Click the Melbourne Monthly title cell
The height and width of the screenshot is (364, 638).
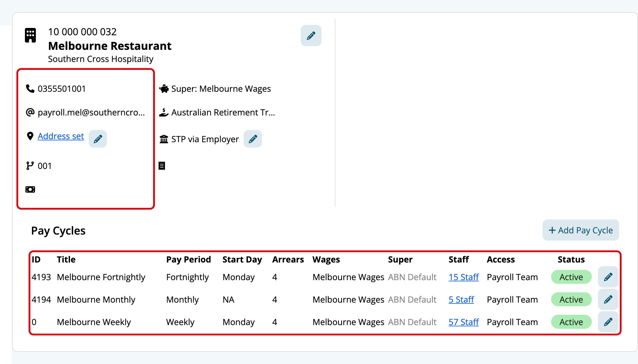[96, 300]
